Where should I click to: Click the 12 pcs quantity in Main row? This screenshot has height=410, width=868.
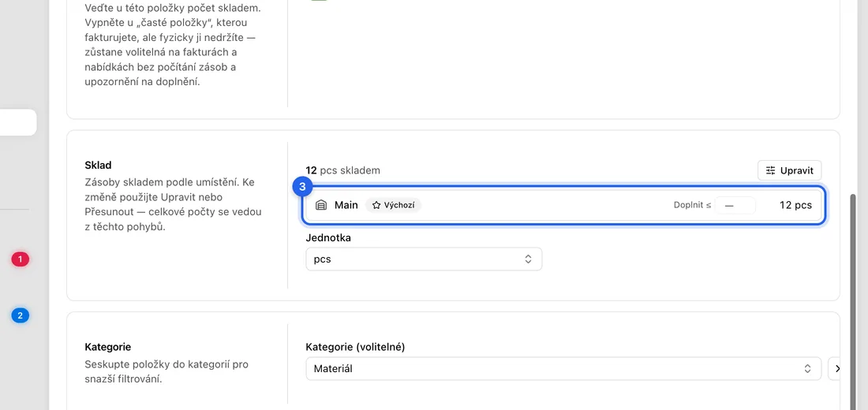[x=795, y=205]
